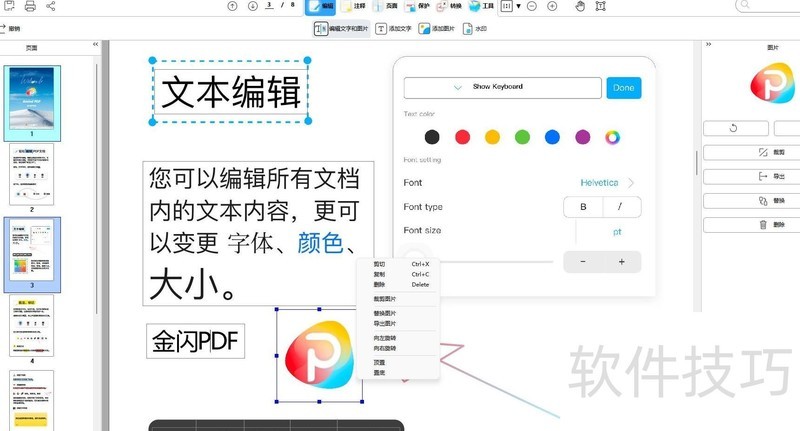Viewport: 800px width, 431px height.
Task: Open the Helvetica font chooser
Action: click(607, 183)
